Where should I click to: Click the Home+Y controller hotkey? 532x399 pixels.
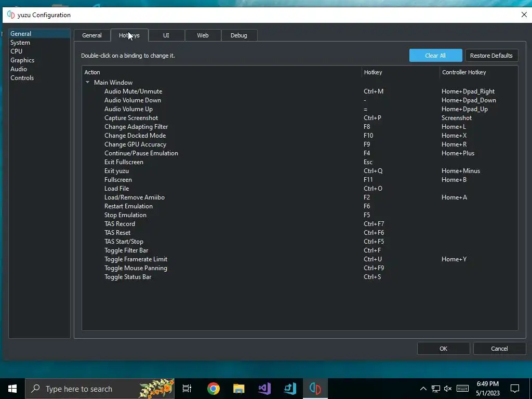click(x=454, y=259)
